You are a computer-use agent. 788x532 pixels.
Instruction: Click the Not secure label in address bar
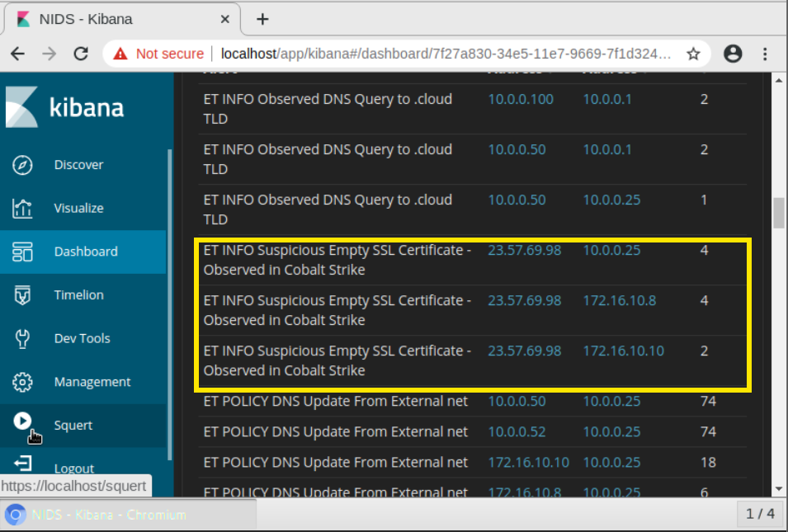(170, 54)
